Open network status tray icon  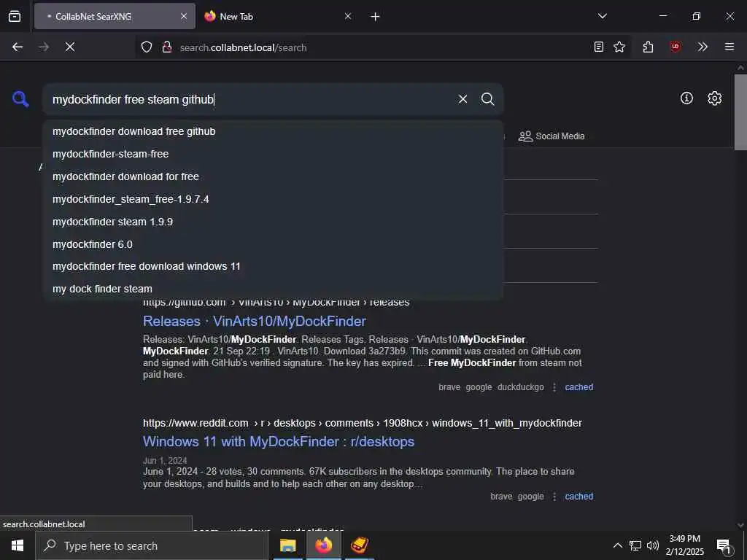point(635,545)
